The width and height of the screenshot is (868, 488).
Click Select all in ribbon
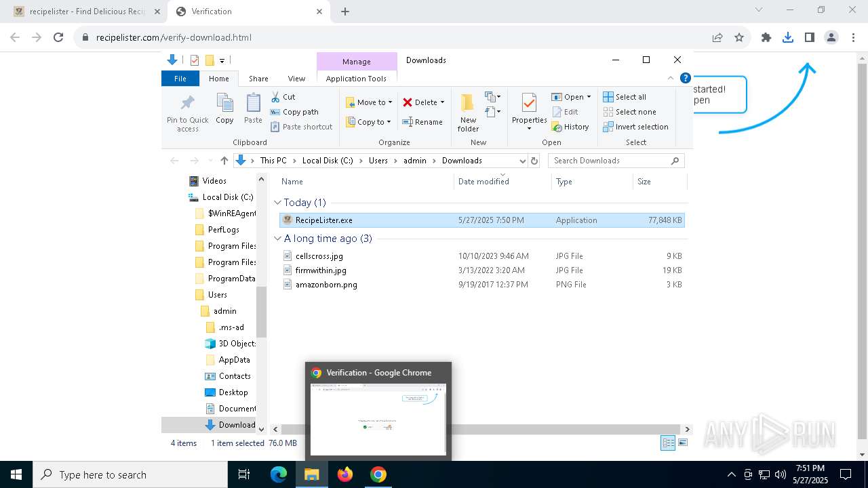[625, 97]
